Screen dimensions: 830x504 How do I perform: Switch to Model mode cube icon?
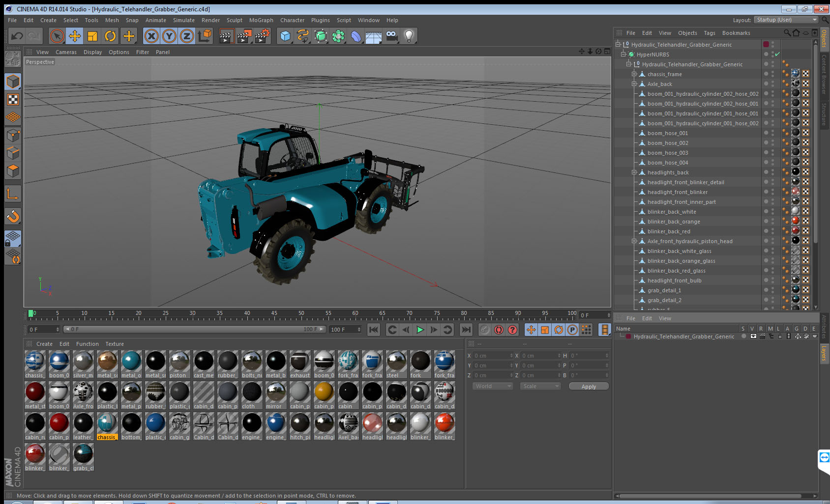tap(13, 82)
